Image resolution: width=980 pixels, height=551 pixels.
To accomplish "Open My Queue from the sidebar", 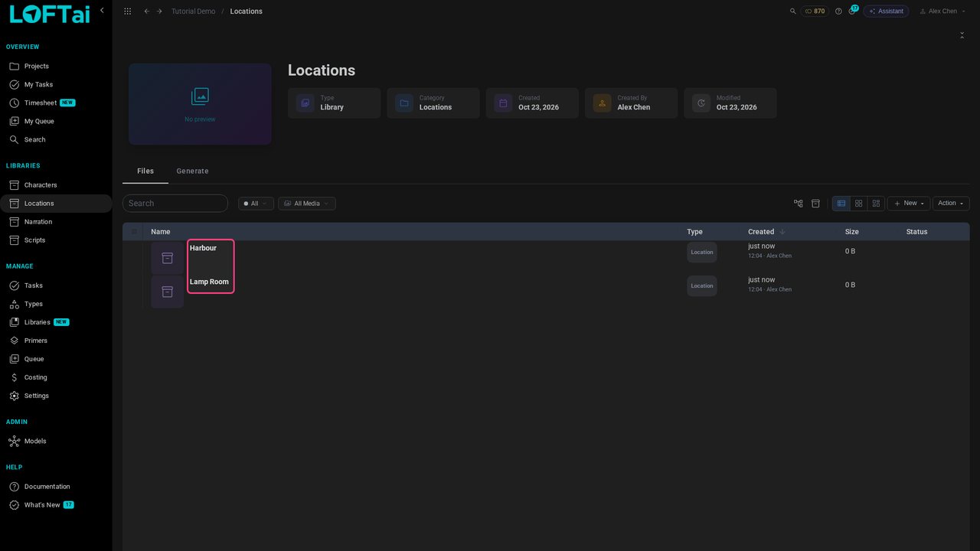I will 56,122.
